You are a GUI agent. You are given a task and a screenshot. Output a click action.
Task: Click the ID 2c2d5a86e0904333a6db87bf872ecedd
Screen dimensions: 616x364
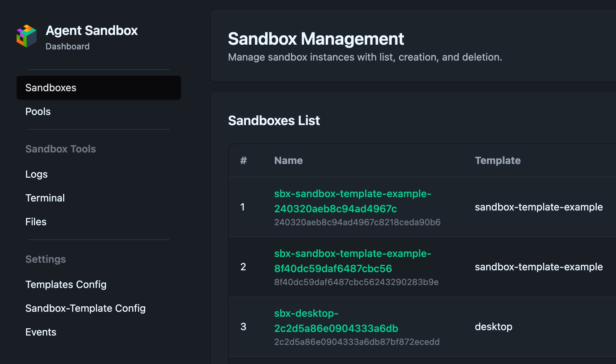[x=357, y=342]
